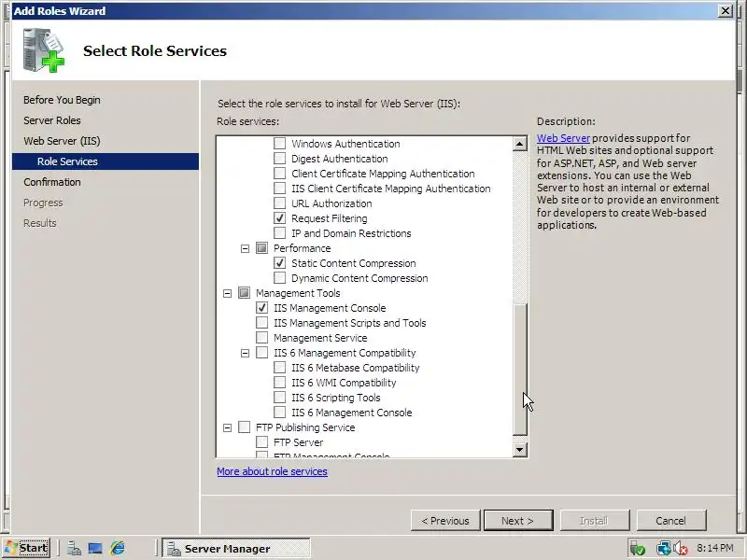Check IIS Client Certificate Mapping Authentication
This screenshot has height=560, width=747.
click(x=279, y=189)
